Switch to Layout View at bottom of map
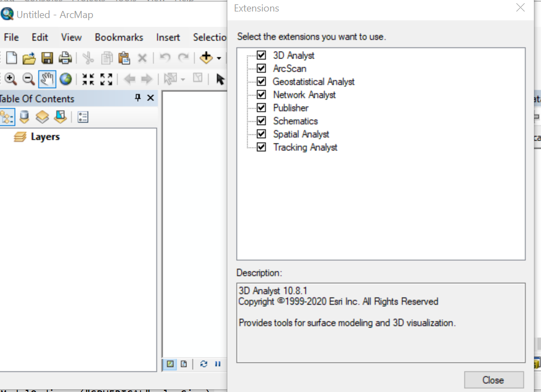The height and width of the screenshot is (392, 541). click(183, 364)
